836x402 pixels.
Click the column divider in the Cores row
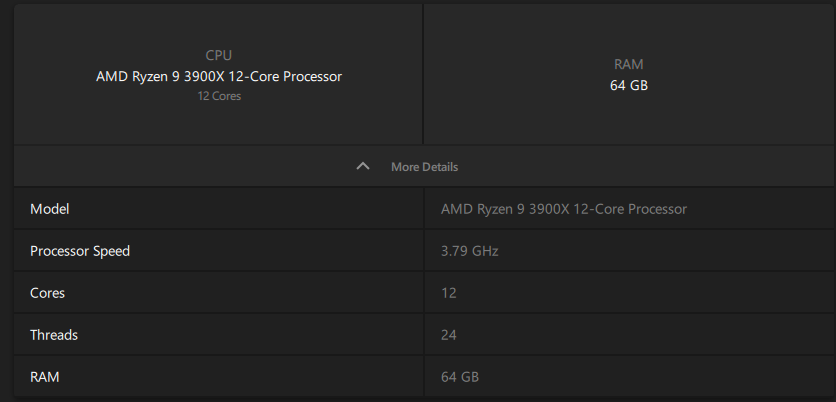424,293
